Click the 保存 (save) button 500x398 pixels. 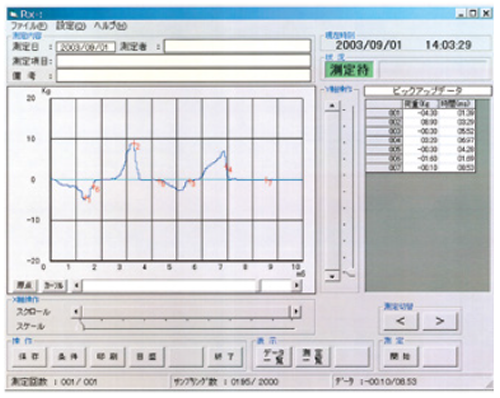pos(29,357)
